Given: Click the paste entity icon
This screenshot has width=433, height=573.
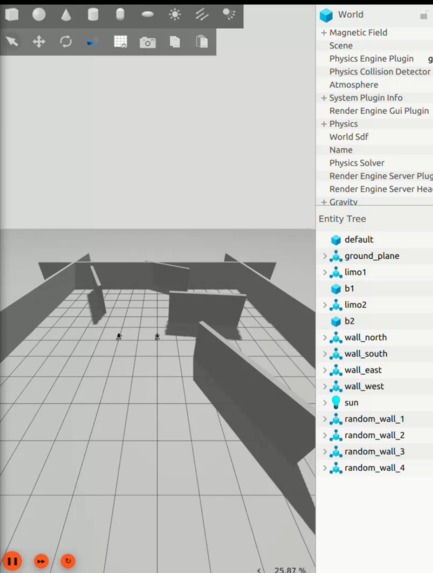Looking at the screenshot, I should 202,41.
